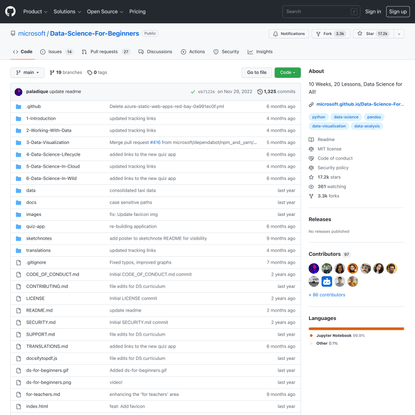415x415 pixels.
Task: Open the CONTRIBUTING.md file
Action: pos(47,286)
